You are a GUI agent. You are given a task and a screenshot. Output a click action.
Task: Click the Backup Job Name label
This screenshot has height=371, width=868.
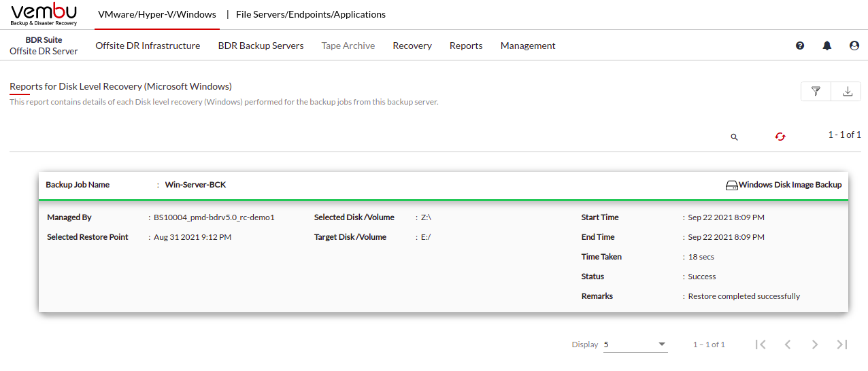pos(78,185)
